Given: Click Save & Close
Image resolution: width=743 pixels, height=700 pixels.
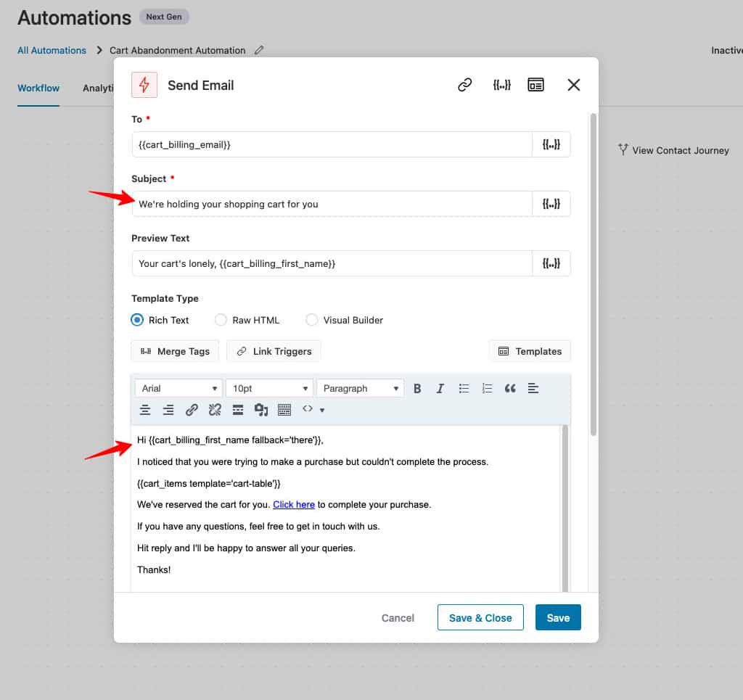Looking at the screenshot, I should pyautogui.click(x=480, y=617).
